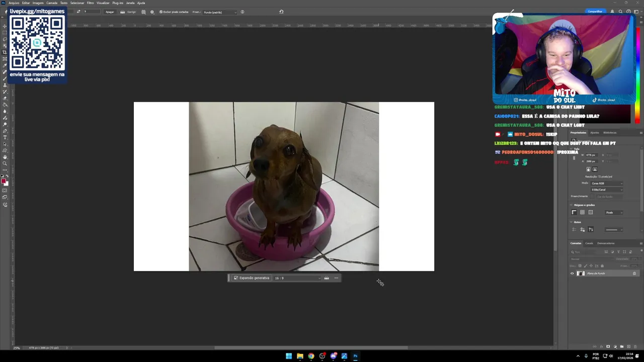Click the Expansão generativa button

click(252, 278)
